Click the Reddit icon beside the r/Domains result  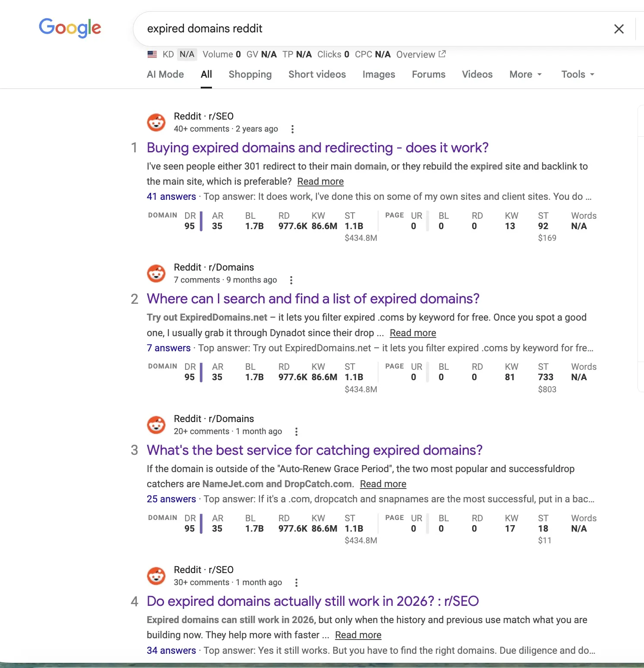[156, 273]
